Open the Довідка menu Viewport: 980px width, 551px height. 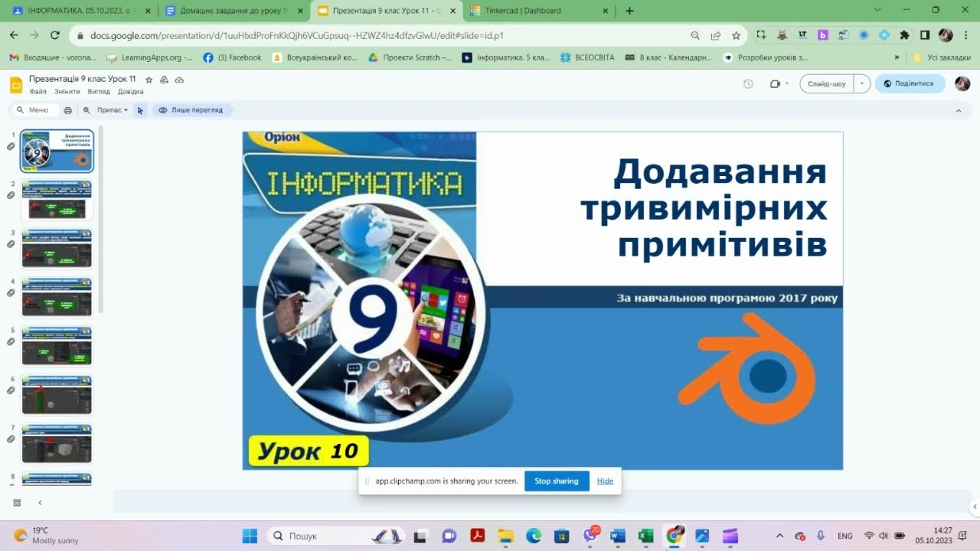[x=130, y=92]
